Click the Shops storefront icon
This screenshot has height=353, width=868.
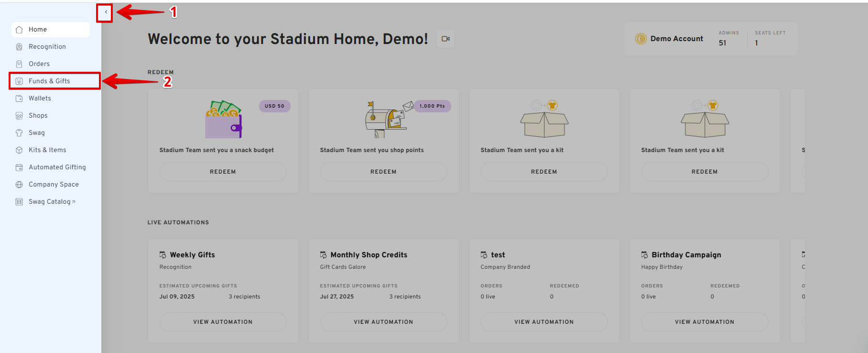[x=19, y=116]
